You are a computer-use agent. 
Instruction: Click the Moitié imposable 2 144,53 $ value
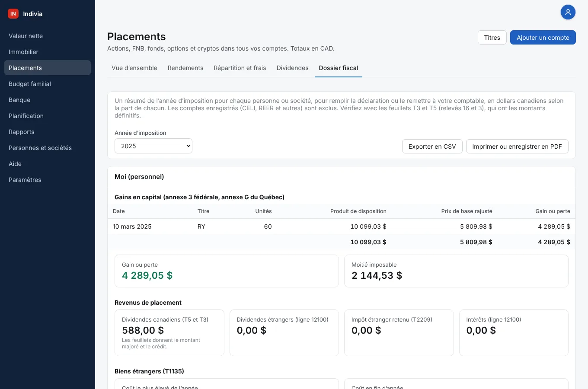pyautogui.click(x=377, y=275)
